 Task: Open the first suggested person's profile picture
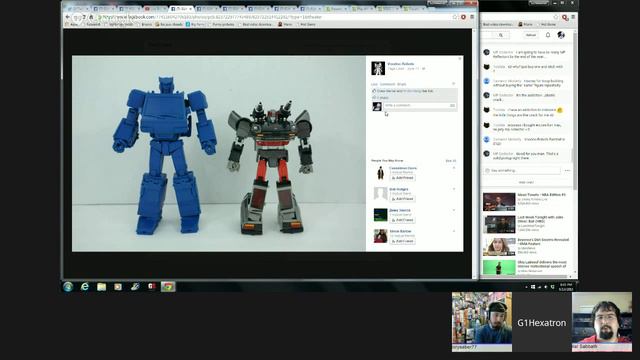(x=380, y=173)
